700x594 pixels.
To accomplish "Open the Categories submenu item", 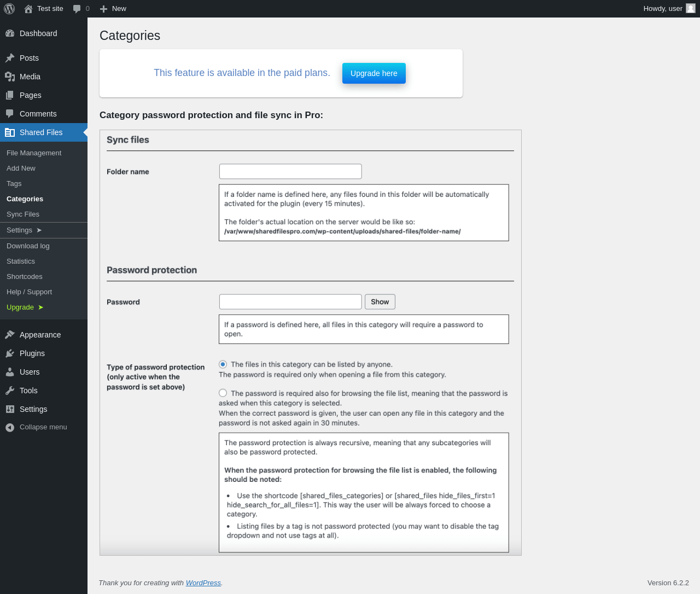I will pyautogui.click(x=25, y=199).
